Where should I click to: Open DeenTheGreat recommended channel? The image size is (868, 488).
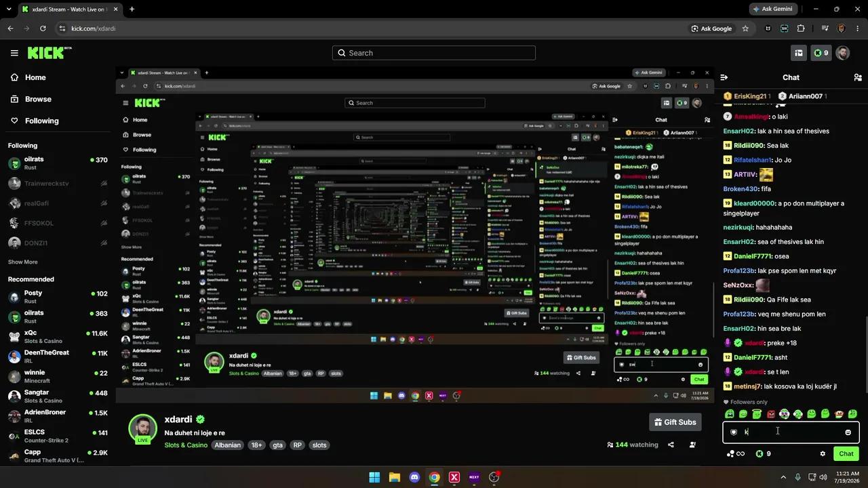pyautogui.click(x=58, y=357)
